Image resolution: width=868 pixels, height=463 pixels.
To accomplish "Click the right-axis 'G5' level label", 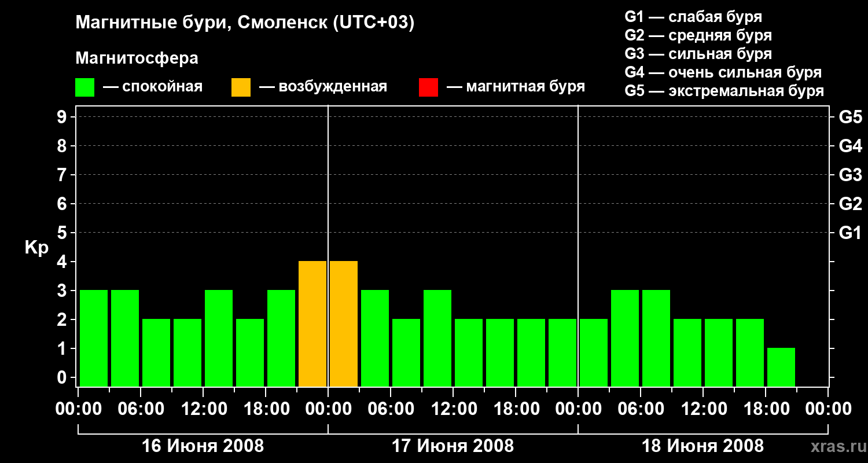I will (850, 117).
